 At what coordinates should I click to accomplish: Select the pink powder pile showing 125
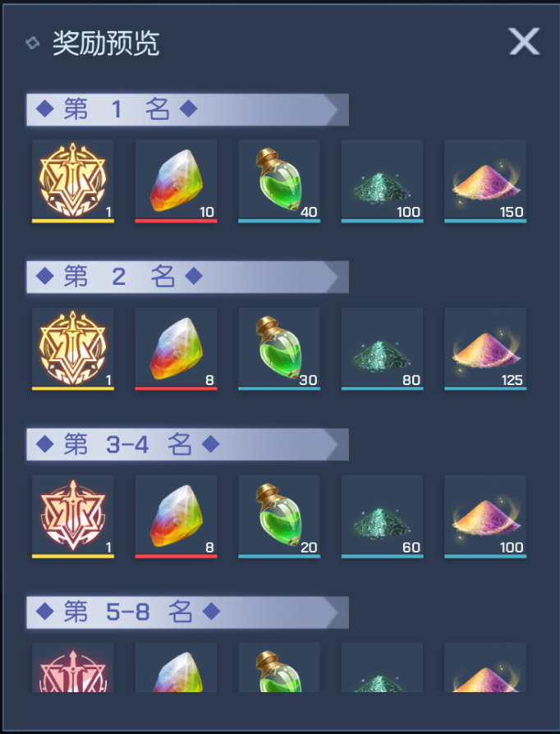[x=485, y=349]
